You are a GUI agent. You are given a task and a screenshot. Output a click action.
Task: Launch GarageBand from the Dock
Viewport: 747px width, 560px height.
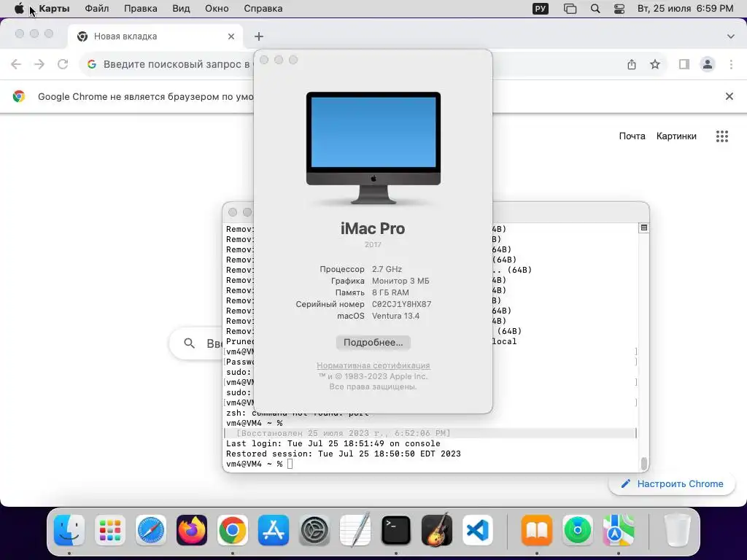(437, 530)
